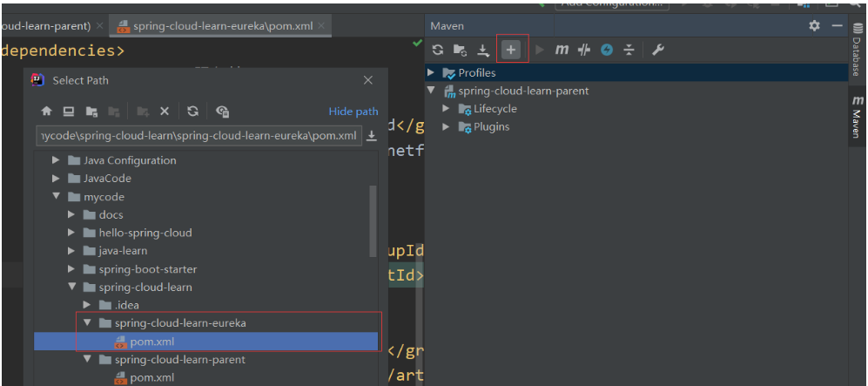Expand the hello-spring-cloud folder
This screenshot has height=386, width=868.
(x=71, y=233)
